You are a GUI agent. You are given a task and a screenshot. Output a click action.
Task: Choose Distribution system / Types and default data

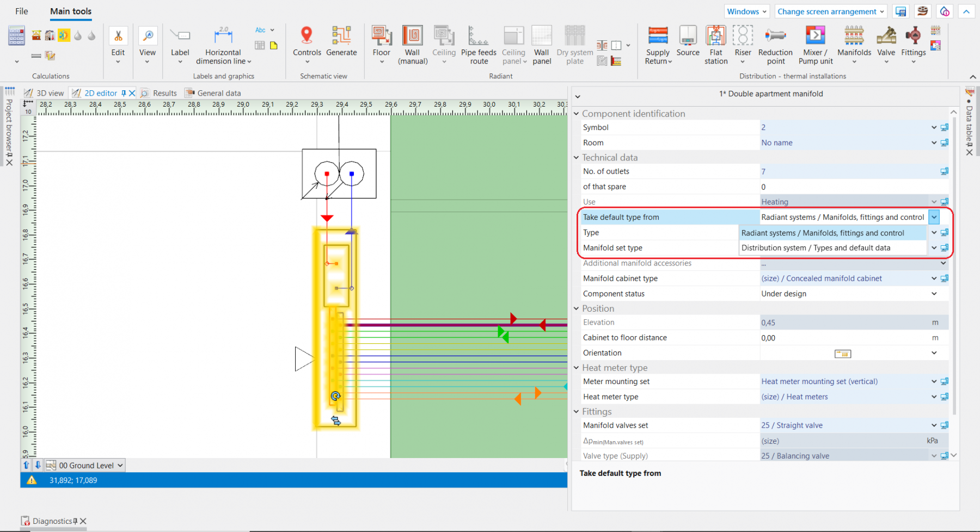816,248
